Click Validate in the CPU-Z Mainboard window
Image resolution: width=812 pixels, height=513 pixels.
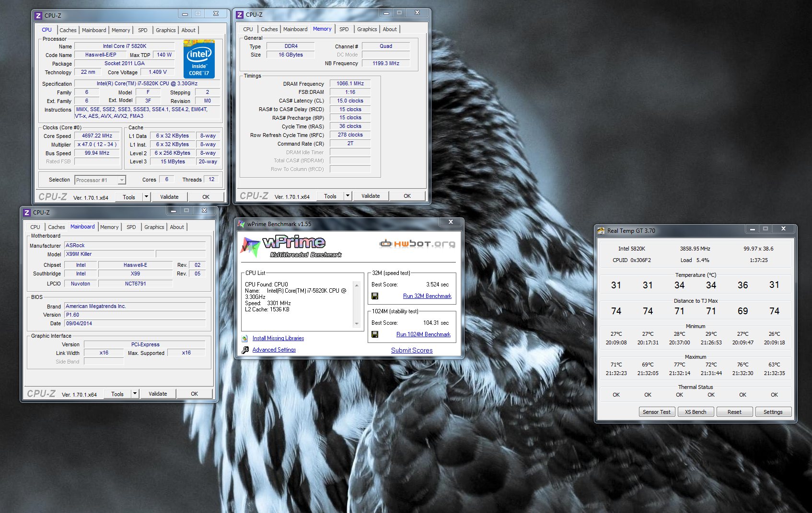click(x=158, y=394)
